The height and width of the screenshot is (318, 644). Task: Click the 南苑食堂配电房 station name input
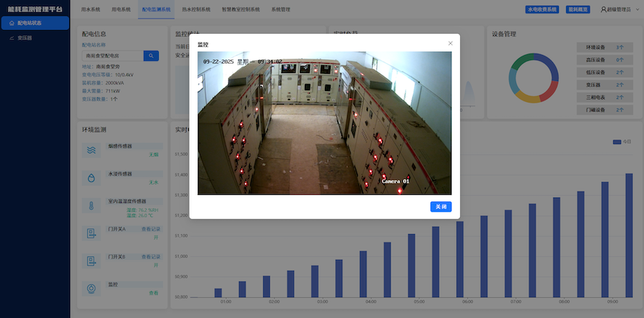tap(112, 55)
